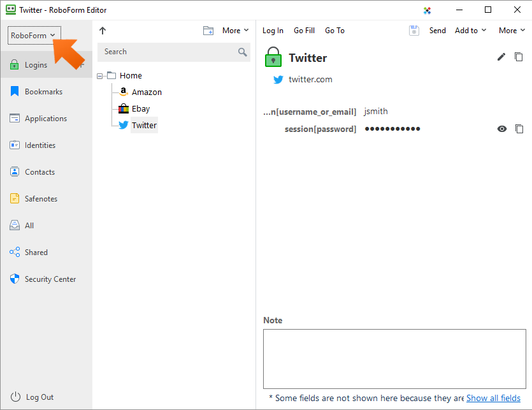Open the Security Center

pos(46,279)
